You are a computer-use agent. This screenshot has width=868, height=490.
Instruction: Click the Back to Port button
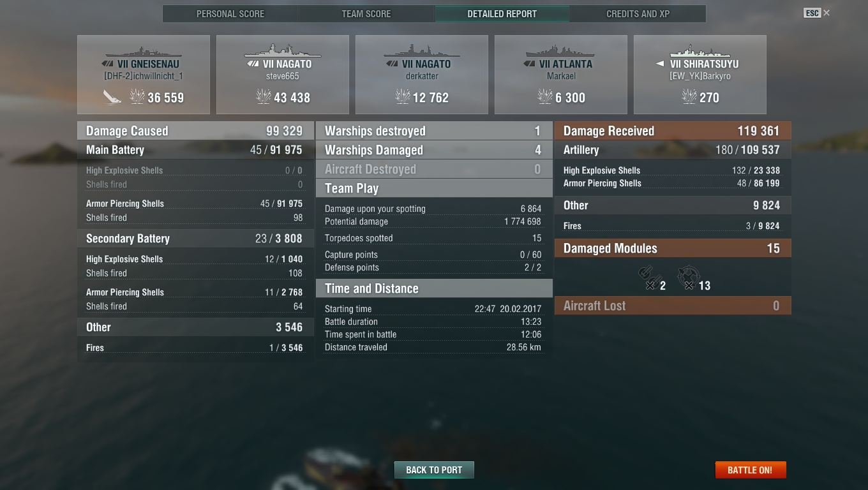tap(434, 470)
